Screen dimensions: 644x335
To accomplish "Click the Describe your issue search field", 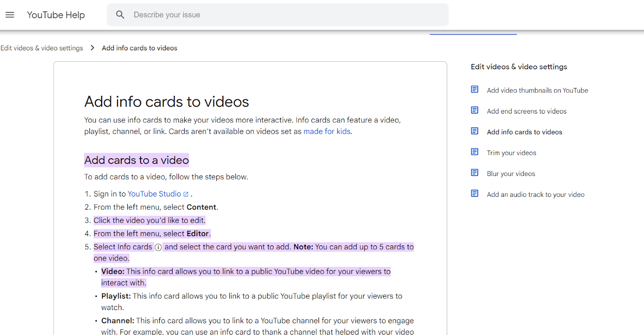I will 278,15.
